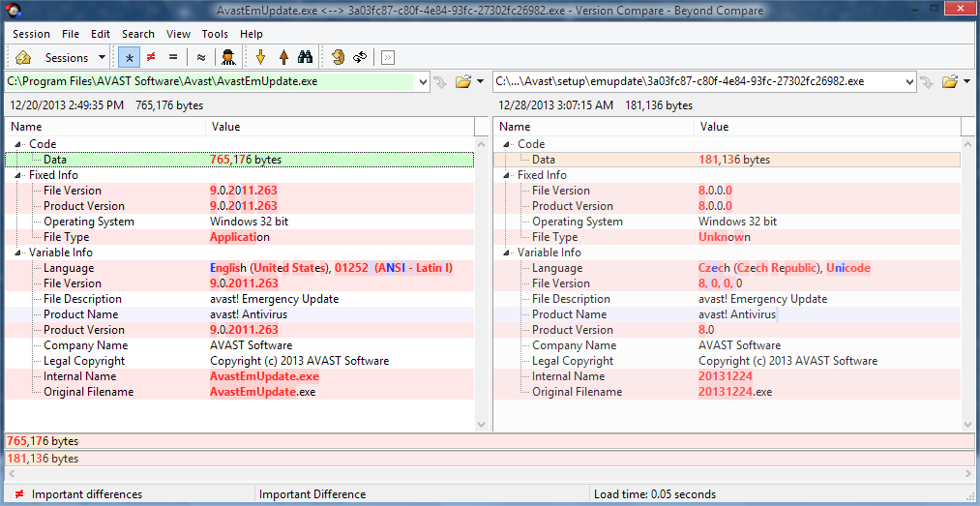The image size is (980, 506).
Task: Collapse left Code tree node
Action: [x=18, y=144]
